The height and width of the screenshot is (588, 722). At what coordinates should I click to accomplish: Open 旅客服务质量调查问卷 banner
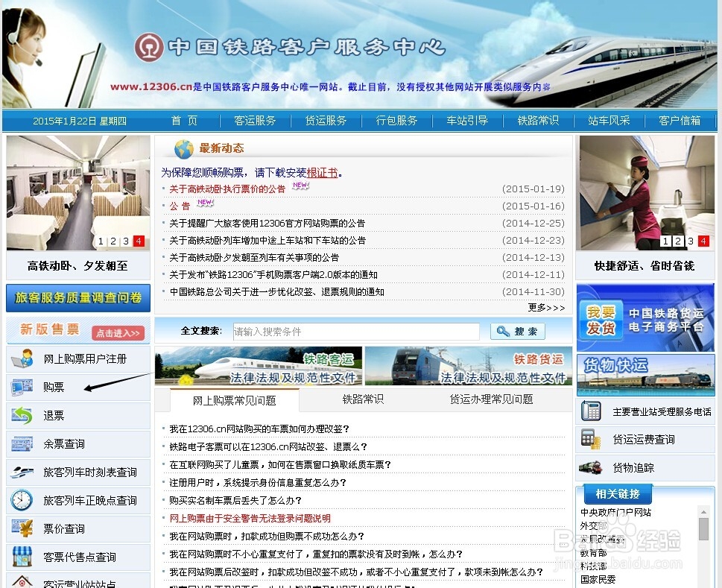point(78,298)
